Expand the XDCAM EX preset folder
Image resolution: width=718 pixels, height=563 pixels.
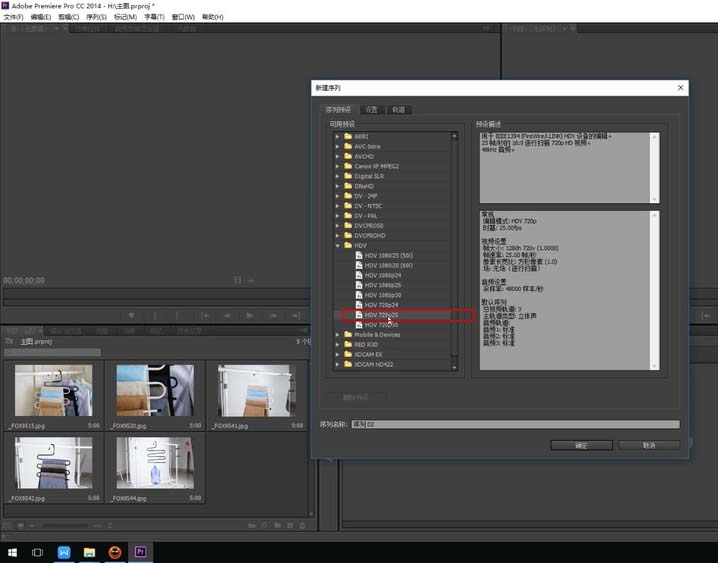point(337,354)
